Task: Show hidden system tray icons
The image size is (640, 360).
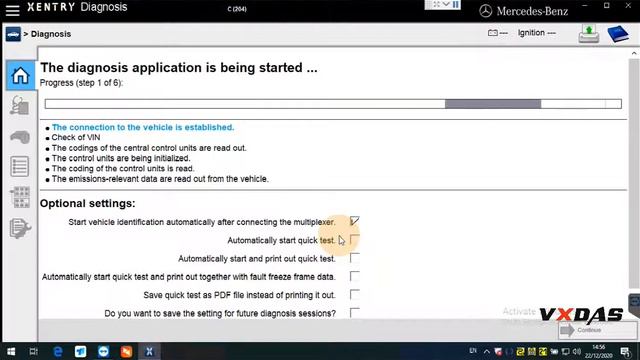Action: pyautogui.click(x=487, y=351)
